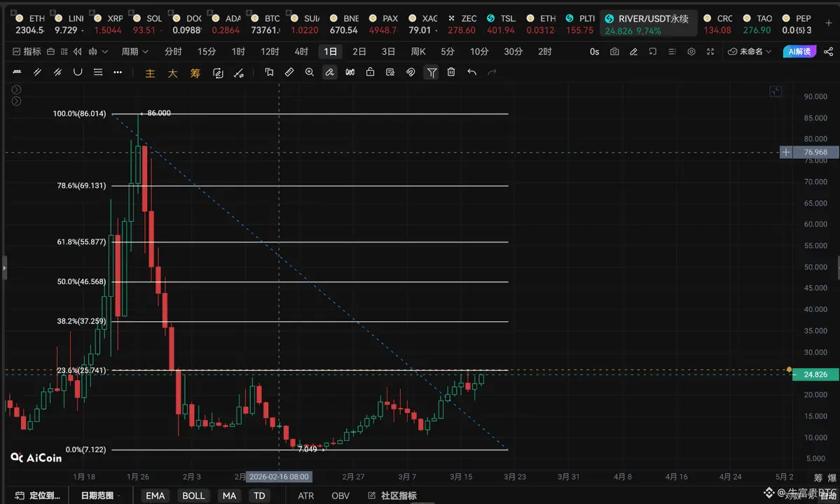Switch to the 分时 timeframe
This screenshot has width=840, height=504.
[173, 51]
